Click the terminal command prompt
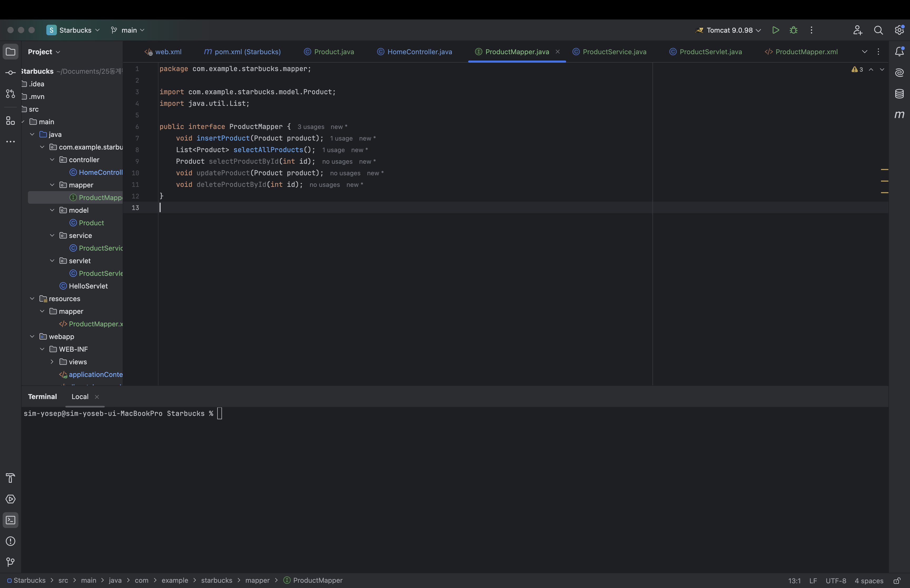The height and width of the screenshot is (588, 910). [x=220, y=413]
